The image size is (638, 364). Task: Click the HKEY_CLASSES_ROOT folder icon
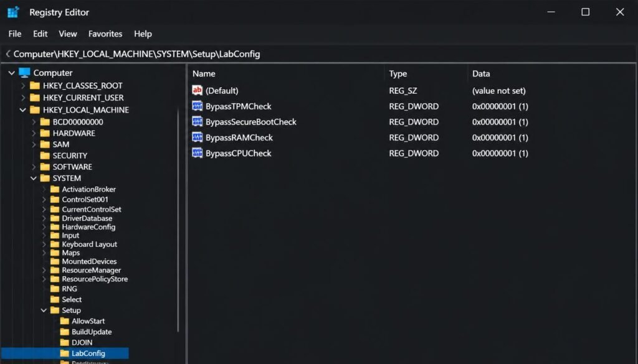coord(35,86)
